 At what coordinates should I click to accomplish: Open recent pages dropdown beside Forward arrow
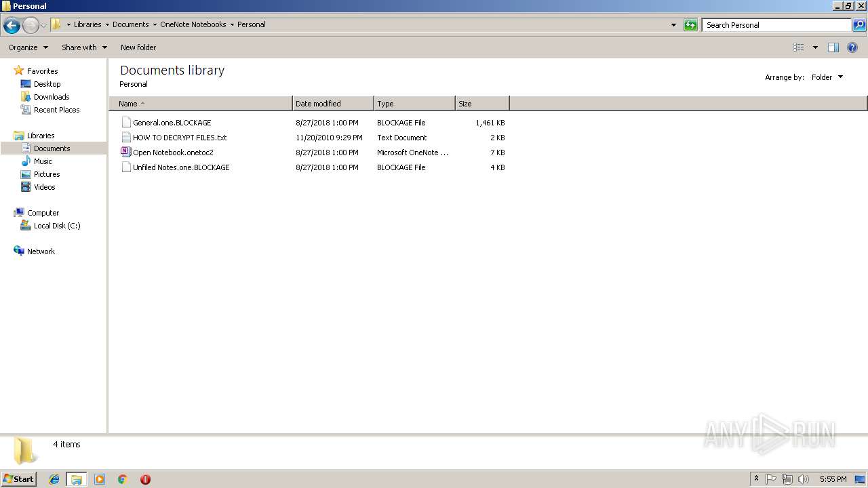click(44, 26)
